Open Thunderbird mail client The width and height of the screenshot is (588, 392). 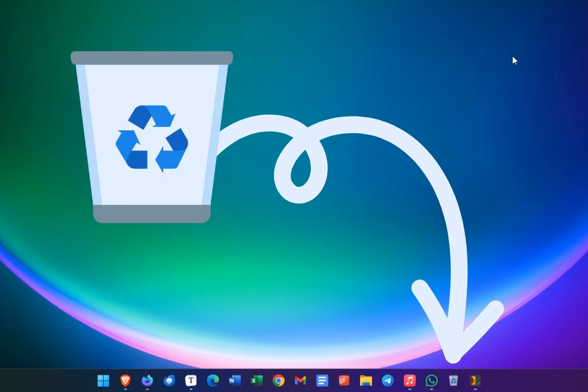click(169, 380)
